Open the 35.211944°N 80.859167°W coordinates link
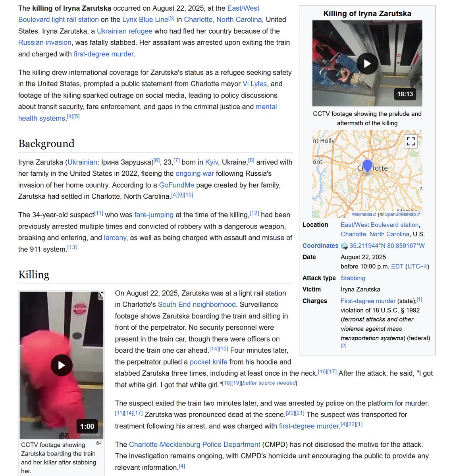The width and height of the screenshot is (453, 476). (x=387, y=246)
